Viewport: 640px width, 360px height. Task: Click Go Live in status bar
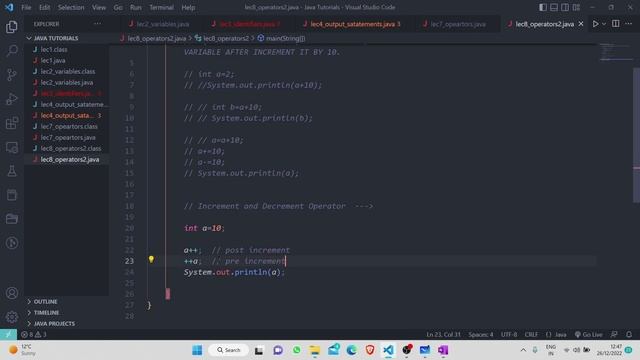coord(588,334)
